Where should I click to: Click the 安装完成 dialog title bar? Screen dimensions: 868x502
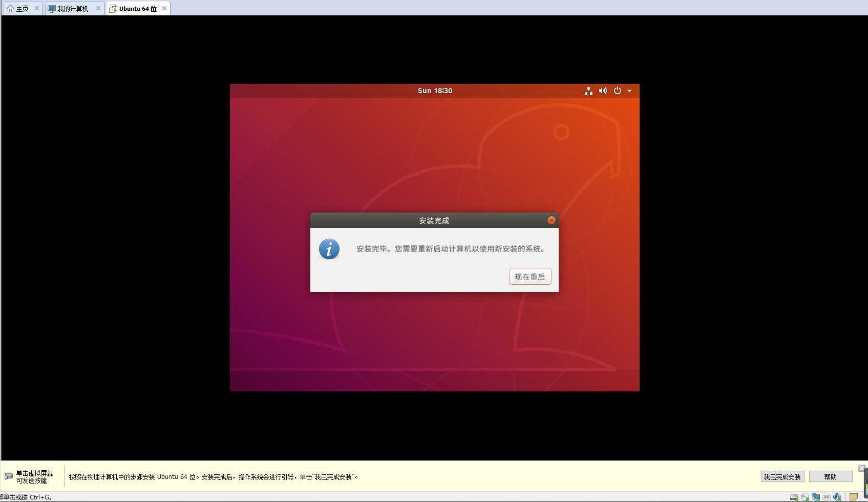pos(434,220)
